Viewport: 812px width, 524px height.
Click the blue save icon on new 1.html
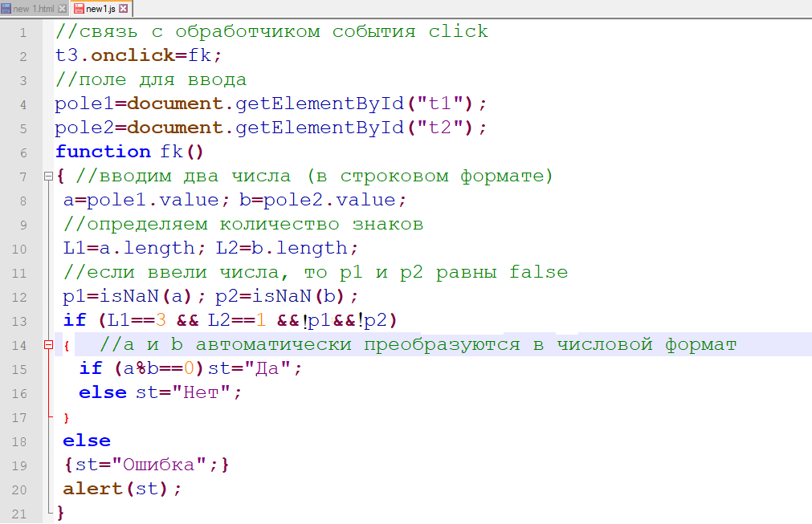coord(6,9)
